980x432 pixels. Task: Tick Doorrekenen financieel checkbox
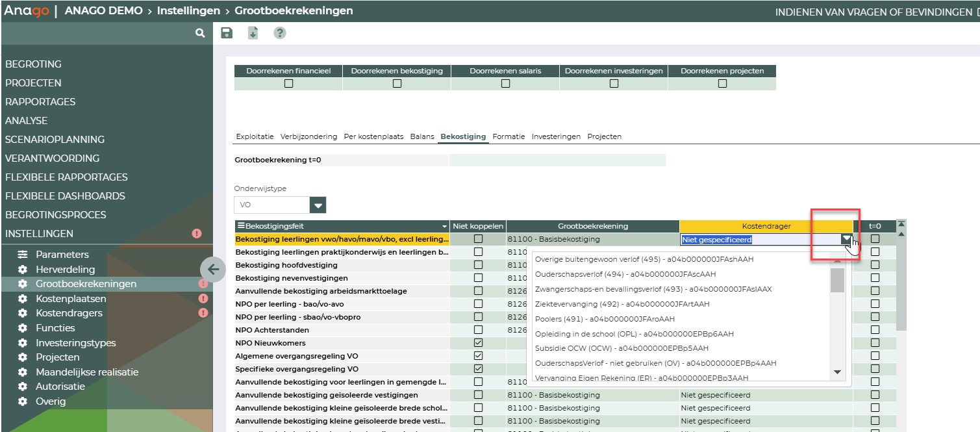click(289, 84)
